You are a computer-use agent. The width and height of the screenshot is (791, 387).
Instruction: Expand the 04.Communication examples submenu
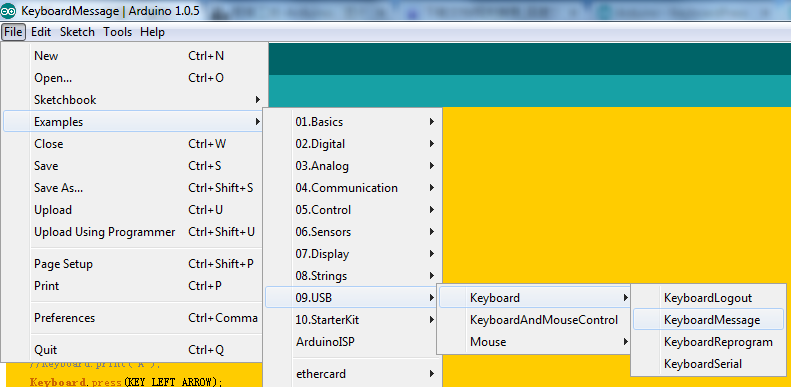353,188
